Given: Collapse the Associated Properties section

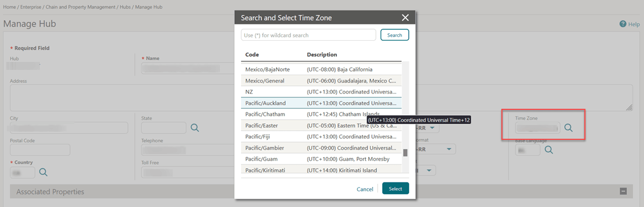Looking at the screenshot, I should click(x=623, y=191).
